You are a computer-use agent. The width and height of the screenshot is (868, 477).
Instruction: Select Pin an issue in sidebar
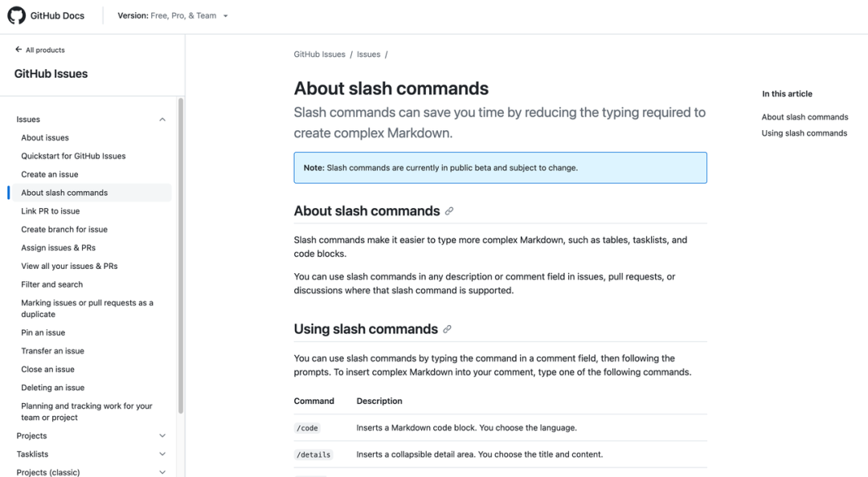[x=43, y=332]
